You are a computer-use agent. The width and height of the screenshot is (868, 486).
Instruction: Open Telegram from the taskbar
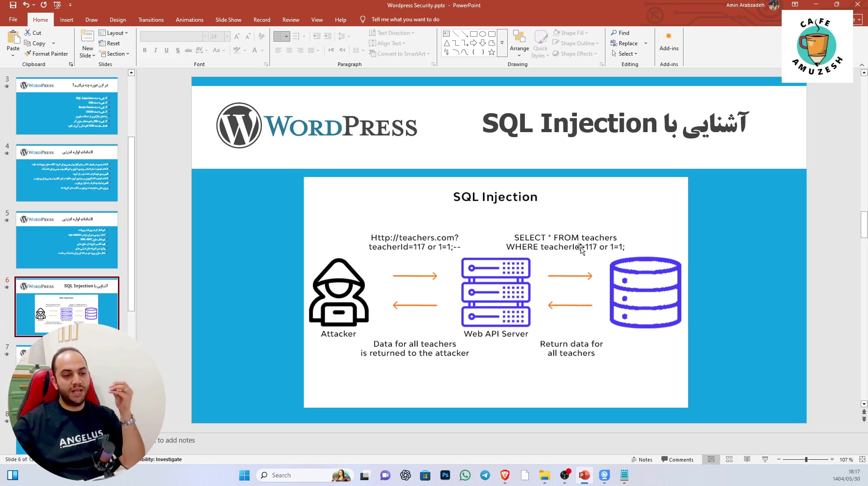tap(485, 475)
